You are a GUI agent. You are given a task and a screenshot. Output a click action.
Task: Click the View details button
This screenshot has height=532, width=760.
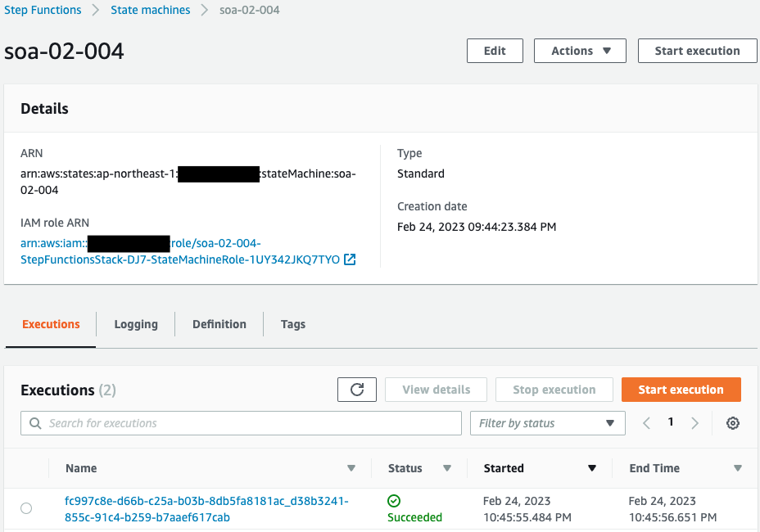tap(436, 390)
